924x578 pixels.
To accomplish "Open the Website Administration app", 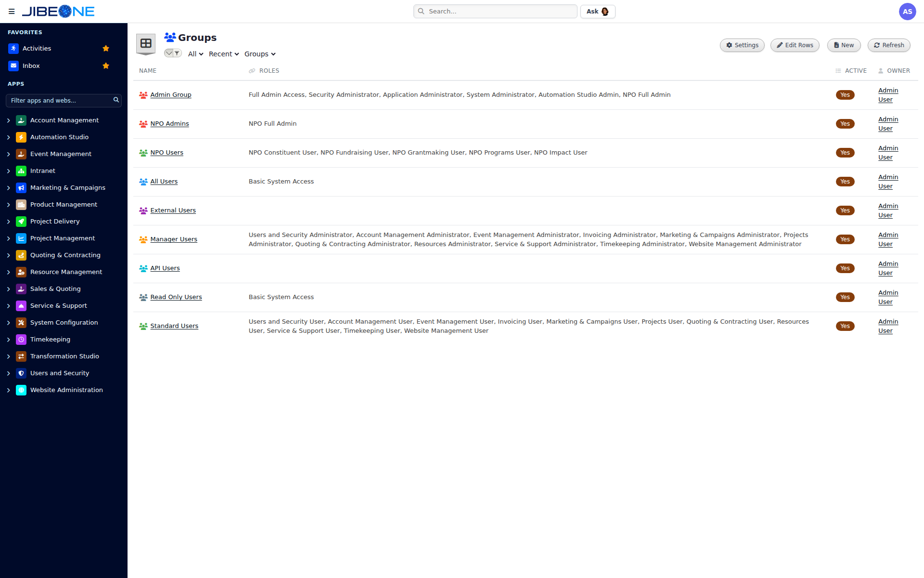I will coord(66,390).
